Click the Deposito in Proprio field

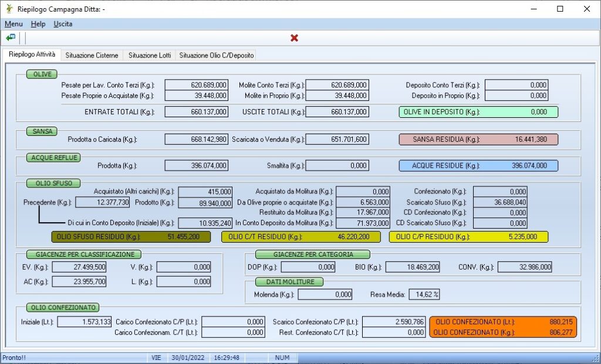(516, 96)
